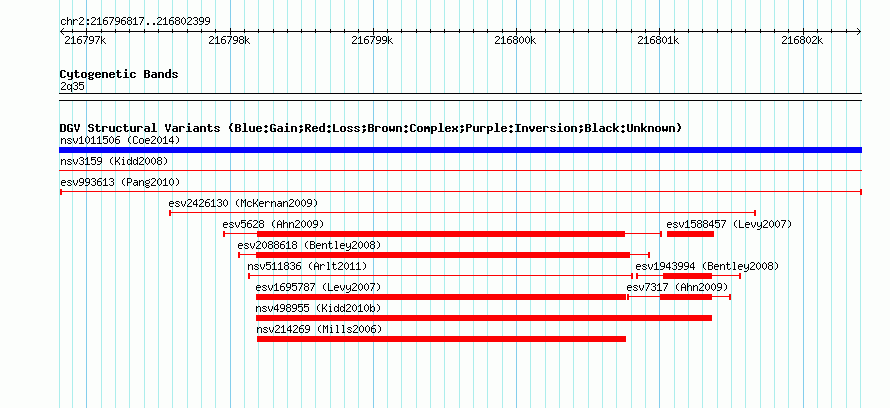Click the nsv214269 red loss bar
The height and width of the screenshot is (408, 890).
tap(442, 339)
